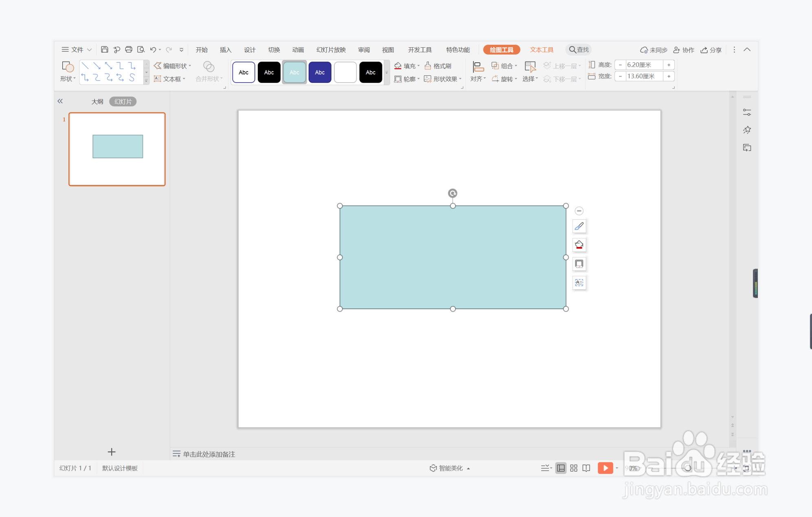812x517 pixels.
Task: Switch to reading view icon
Action: [x=586, y=468]
